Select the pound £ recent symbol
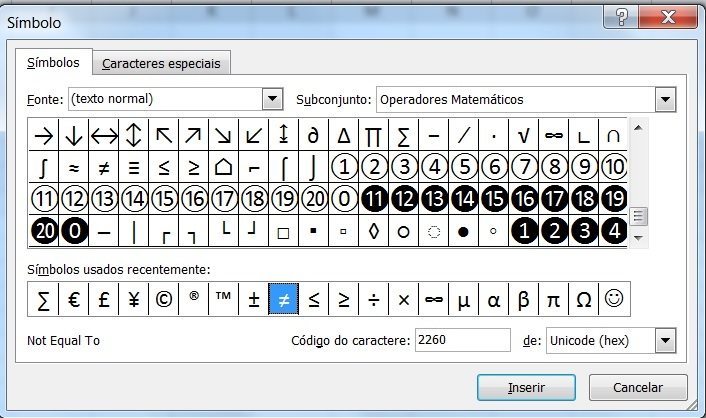Viewport: 706px width, 418px height. pyautogui.click(x=104, y=299)
